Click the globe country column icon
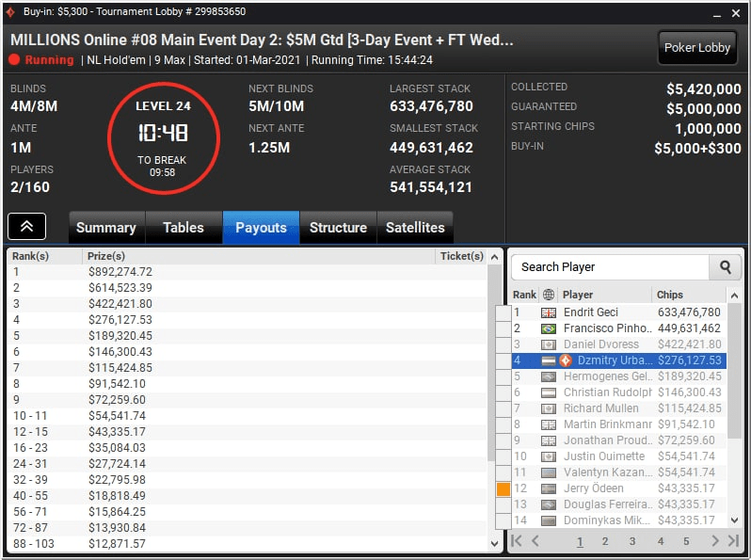This screenshot has height=560, width=751. [x=549, y=295]
